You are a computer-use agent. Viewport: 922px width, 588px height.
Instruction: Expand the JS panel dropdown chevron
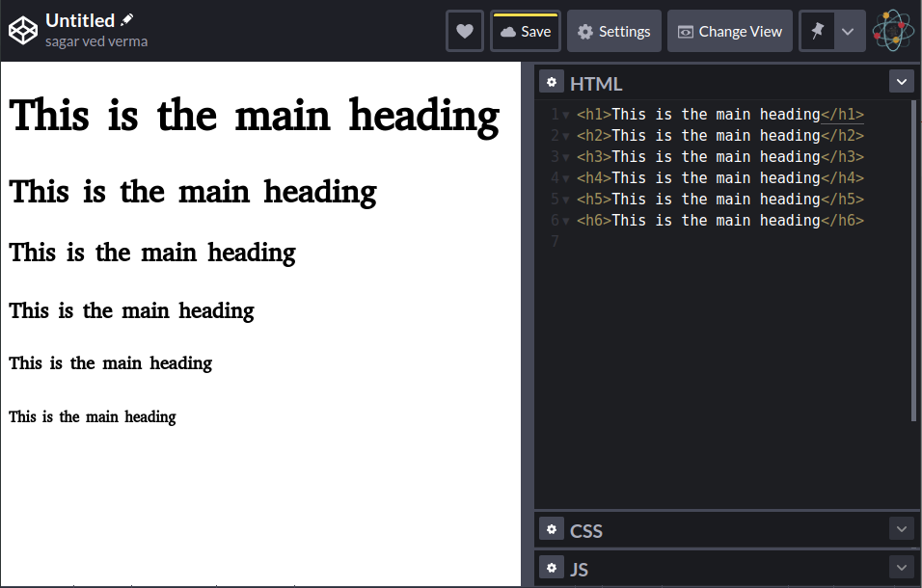902,568
